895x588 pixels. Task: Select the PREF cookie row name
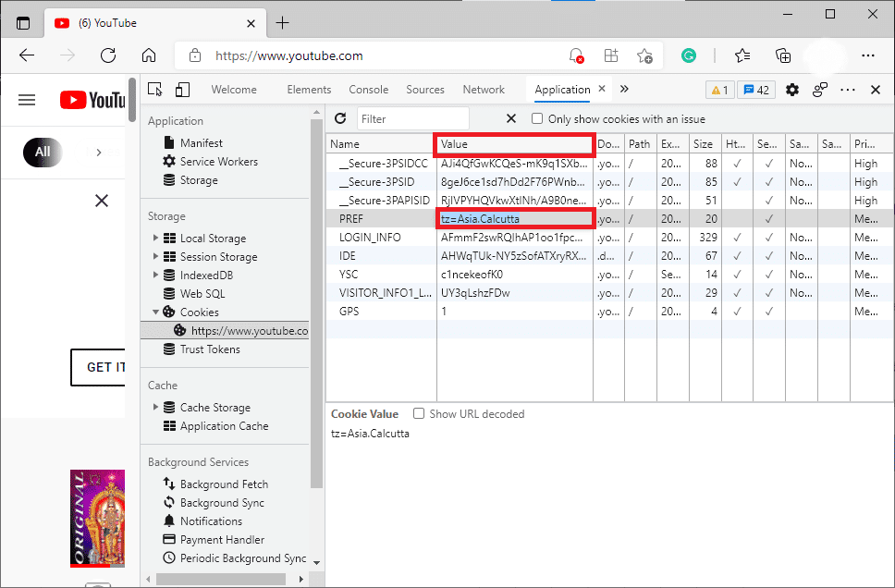pos(351,218)
